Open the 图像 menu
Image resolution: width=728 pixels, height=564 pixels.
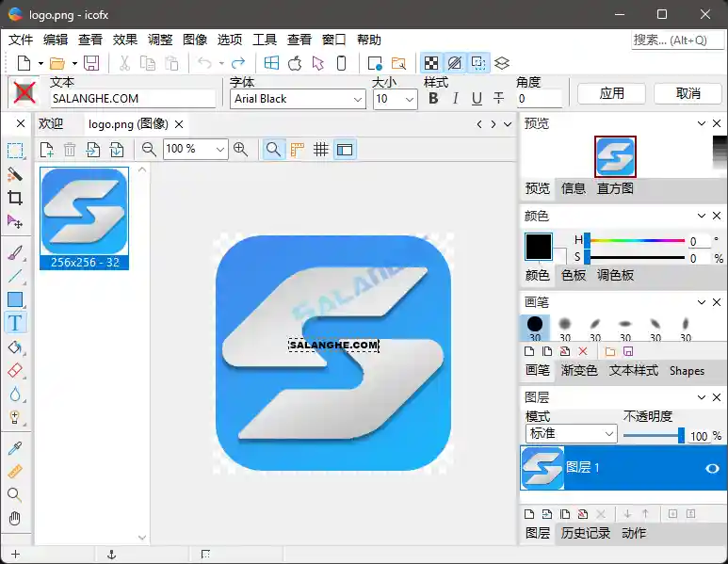point(195,40)
